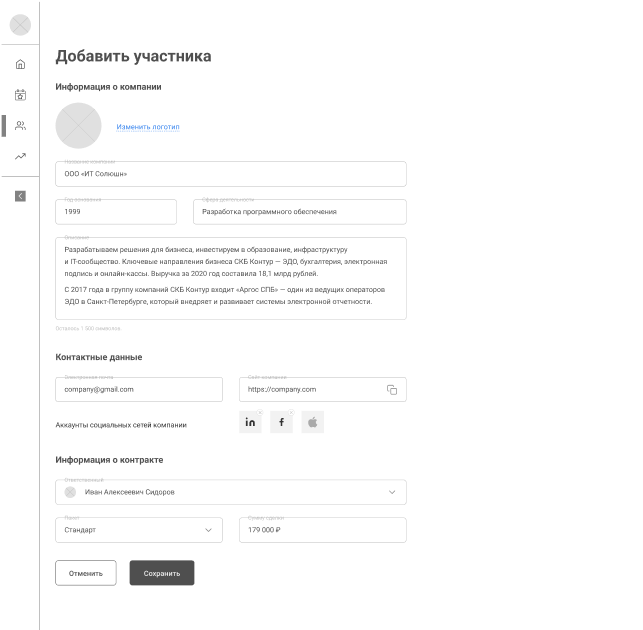Click the founding year field with 1999
The image size is (643, 630).
[115, 212]
